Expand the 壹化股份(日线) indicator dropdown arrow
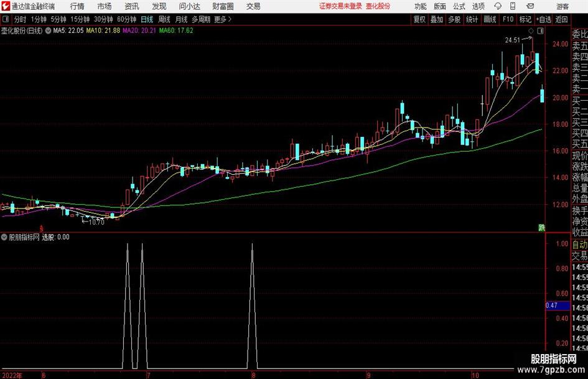 tap(48, 30)
